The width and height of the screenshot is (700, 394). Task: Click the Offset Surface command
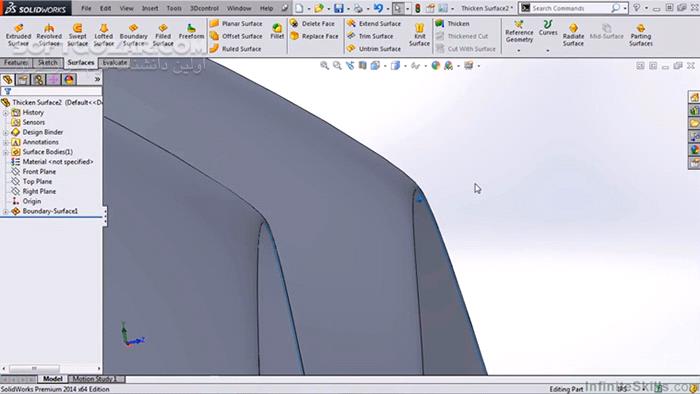[236, 36]
